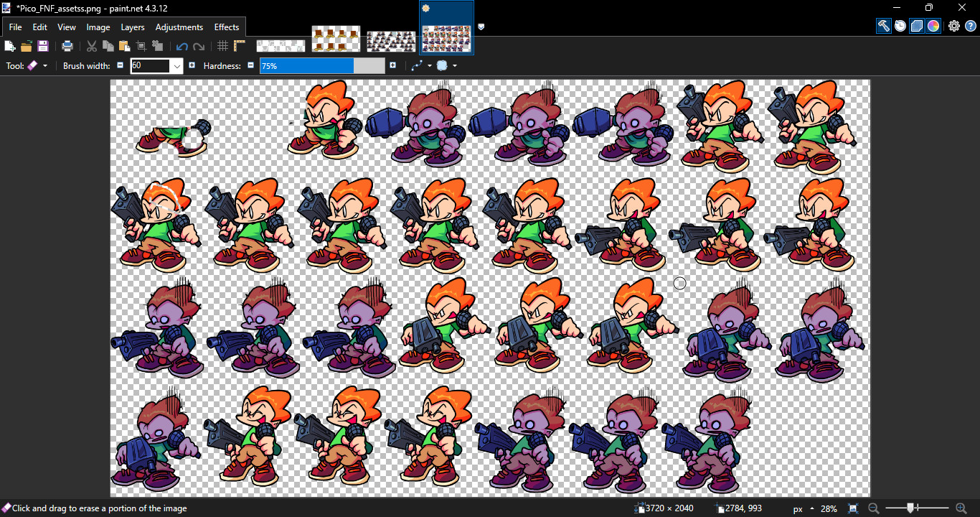Image resolution: width=980 pixels, height=517 pixels.
Task: Increase hardness with the plus button
Action: point(392,65)
